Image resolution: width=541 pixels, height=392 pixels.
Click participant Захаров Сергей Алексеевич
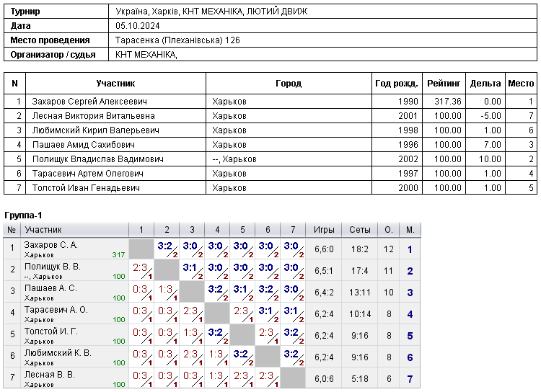tap(89, 102)
